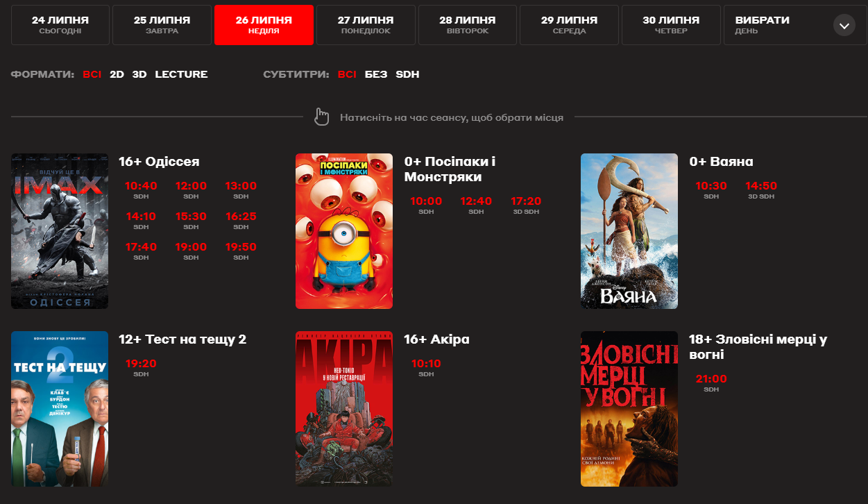Set subtitles filter to БЕЗ
Image resolution: width=868 pixels, height=504 pixels.
[376, 74]
